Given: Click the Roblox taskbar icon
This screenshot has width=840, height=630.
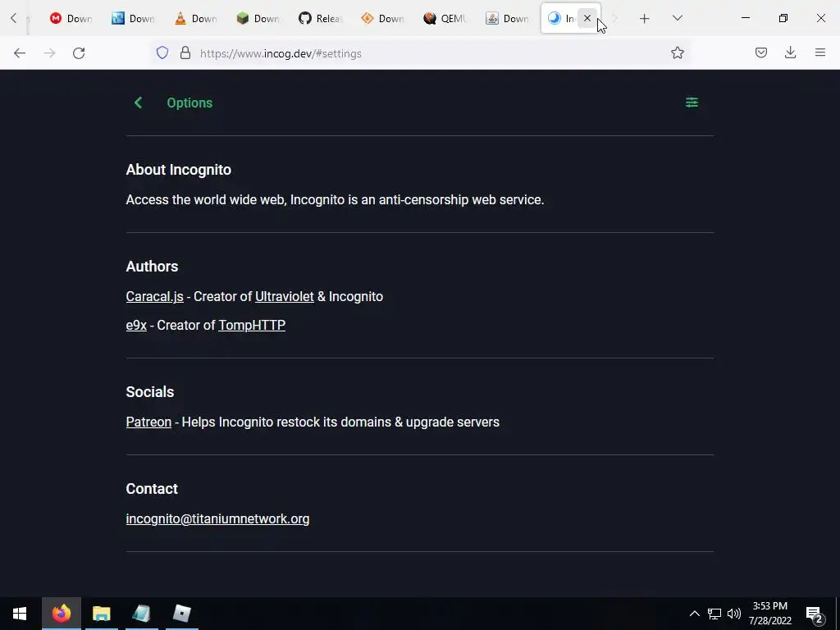Looking at the screenshot, I should tap(181, 614).
